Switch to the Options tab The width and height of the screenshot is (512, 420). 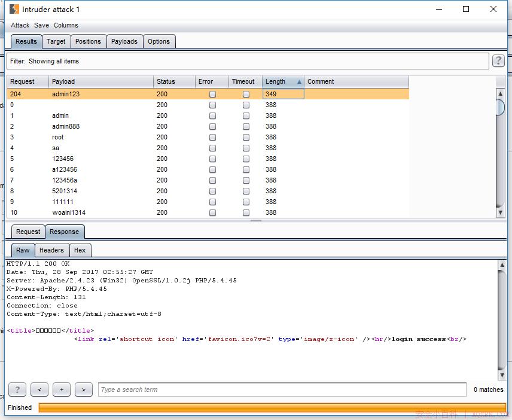tap(159, 41)
